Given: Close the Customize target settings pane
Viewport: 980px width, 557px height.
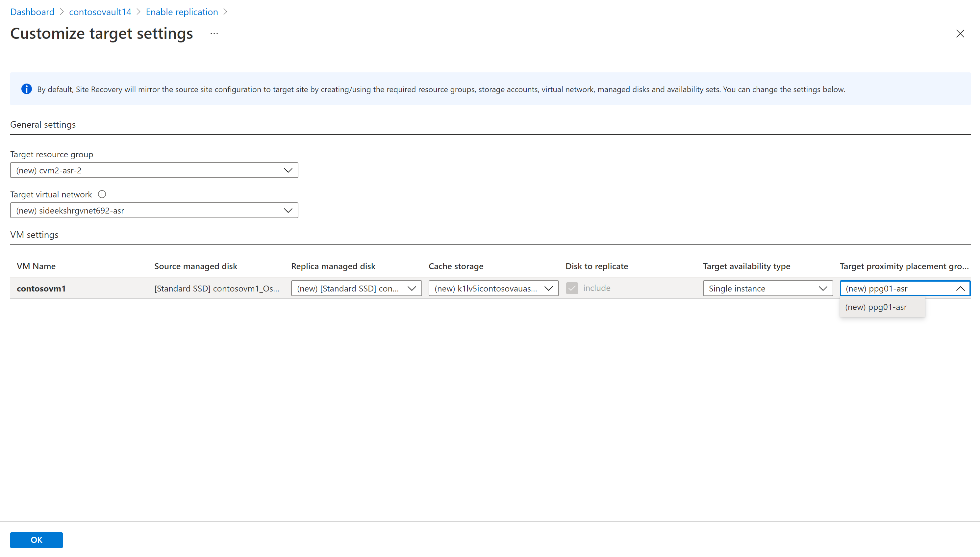Looking at the screenshot, I should [960, 34].
